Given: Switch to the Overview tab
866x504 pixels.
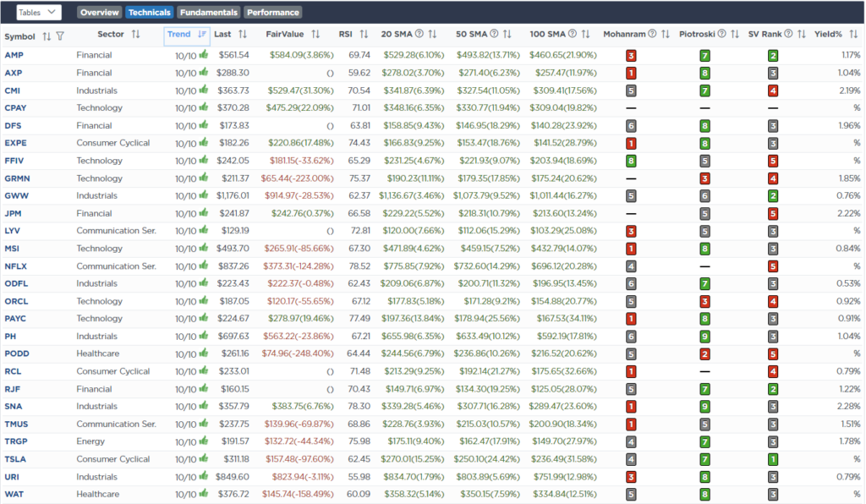Looking at the screenshot, I should pos(100,13).
